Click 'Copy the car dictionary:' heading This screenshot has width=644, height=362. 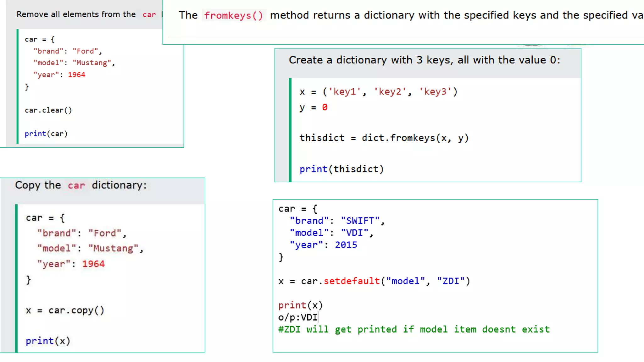(81, 185)
